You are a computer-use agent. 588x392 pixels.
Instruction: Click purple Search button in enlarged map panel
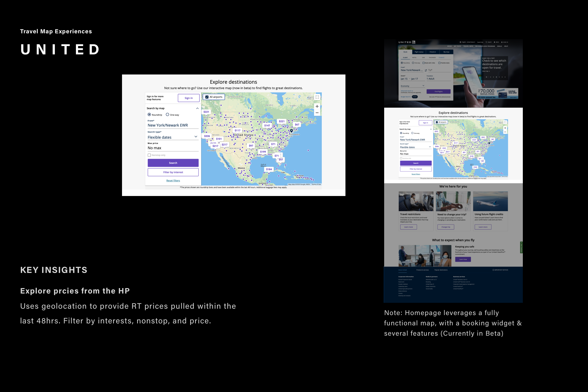(x=173, y=163)
